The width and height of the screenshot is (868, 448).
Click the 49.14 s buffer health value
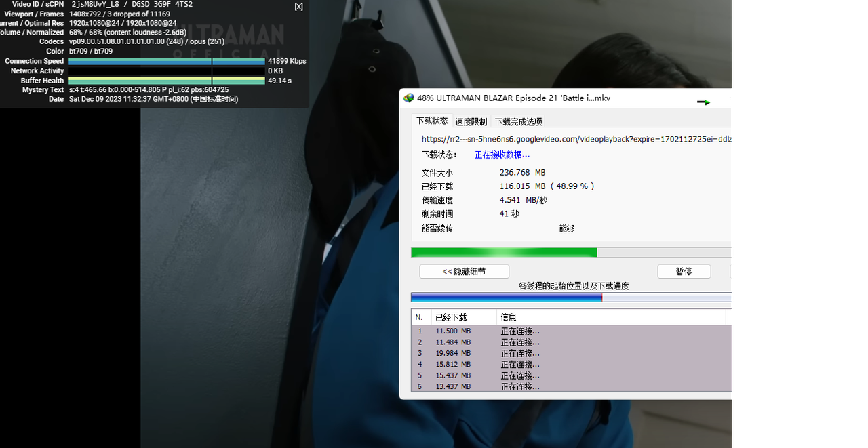[x=279, y=80]
